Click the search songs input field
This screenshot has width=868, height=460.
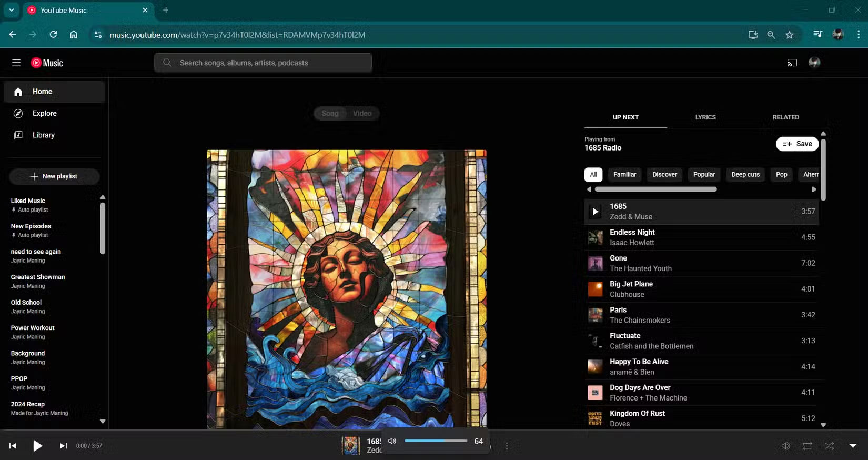[263, 63]
